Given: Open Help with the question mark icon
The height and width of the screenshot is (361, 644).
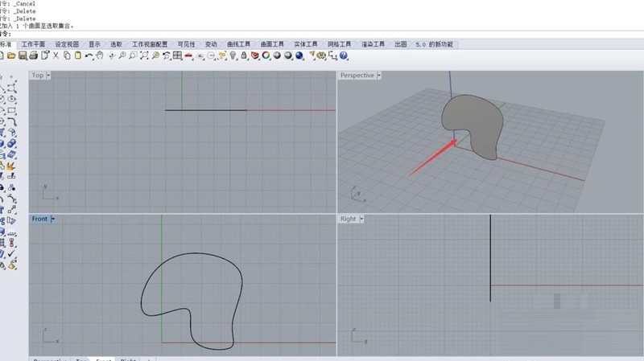Looking at the screenshot, I should [344, 55].
